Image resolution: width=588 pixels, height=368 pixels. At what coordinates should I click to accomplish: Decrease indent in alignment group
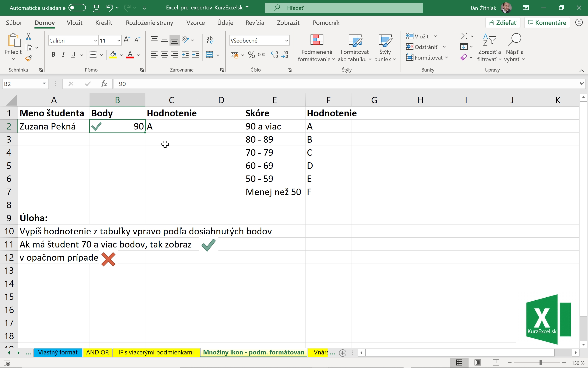tap(185, 55)
